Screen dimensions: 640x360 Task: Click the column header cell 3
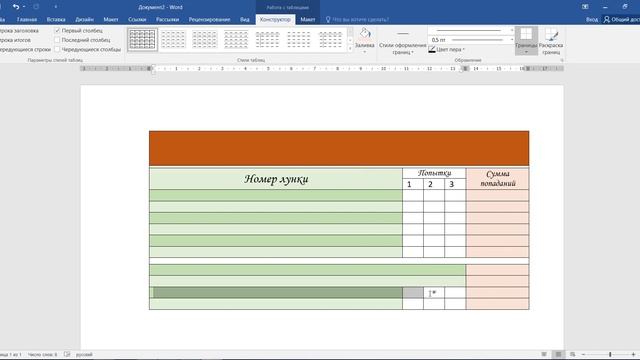click(455, 184)
